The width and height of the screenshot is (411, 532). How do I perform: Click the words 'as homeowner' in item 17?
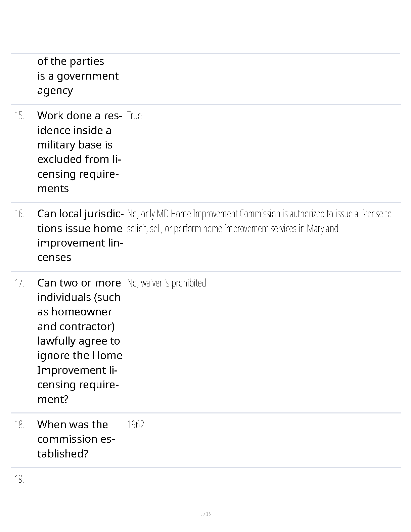75,312
